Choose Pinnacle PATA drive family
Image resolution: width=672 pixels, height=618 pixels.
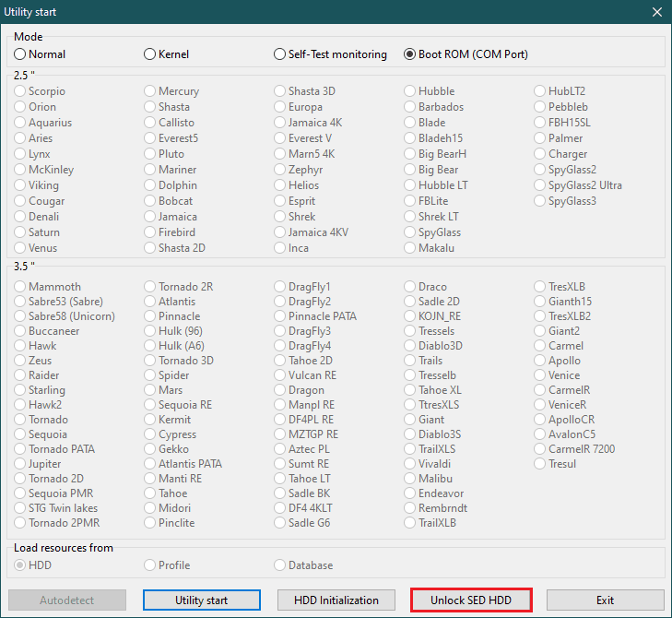(280, 316)
